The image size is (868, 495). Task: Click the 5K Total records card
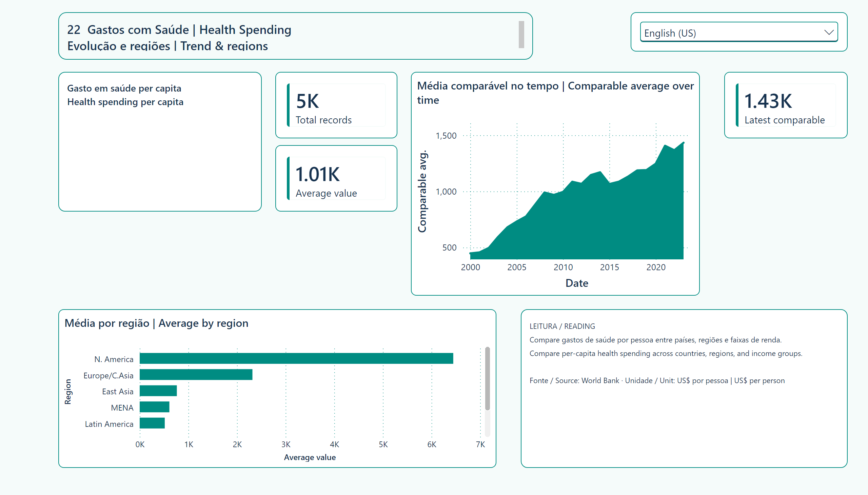(x=336, y=105)
